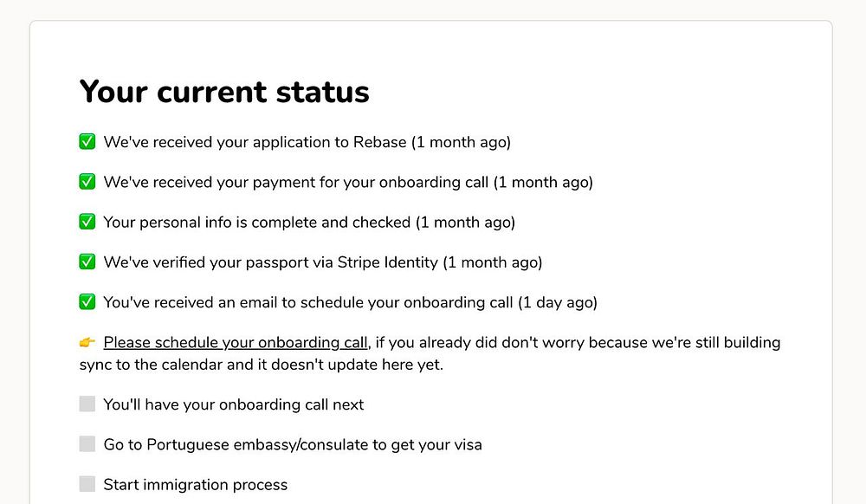Click the 'Start immigration process' text
This screenshot has width=866, height=504.
(196, 485)
